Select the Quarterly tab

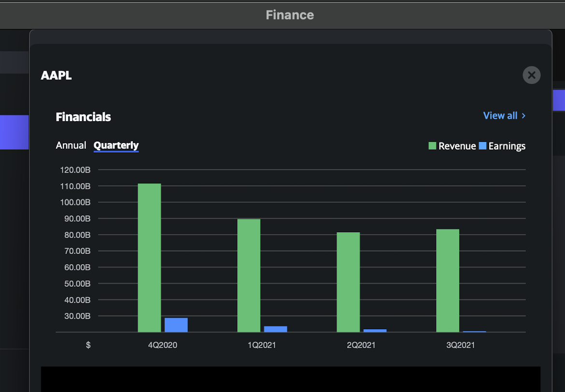pos(116,146)
